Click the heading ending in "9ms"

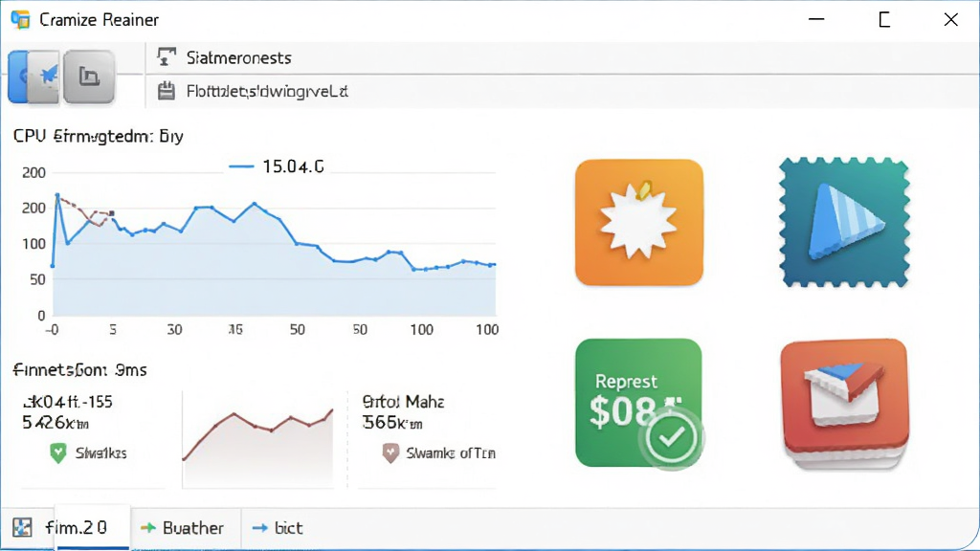point(80,370)
